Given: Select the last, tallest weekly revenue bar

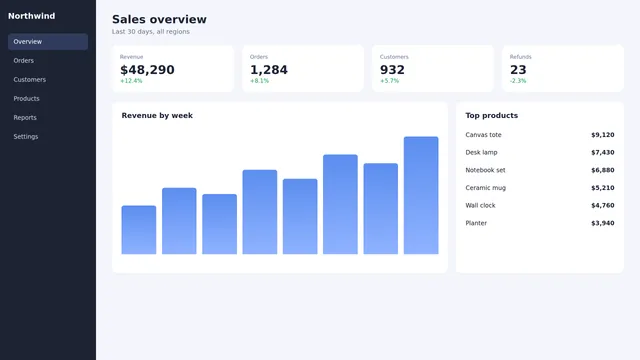Looking at the screenshot, I should pyautogui.click(x=421, y=195).
